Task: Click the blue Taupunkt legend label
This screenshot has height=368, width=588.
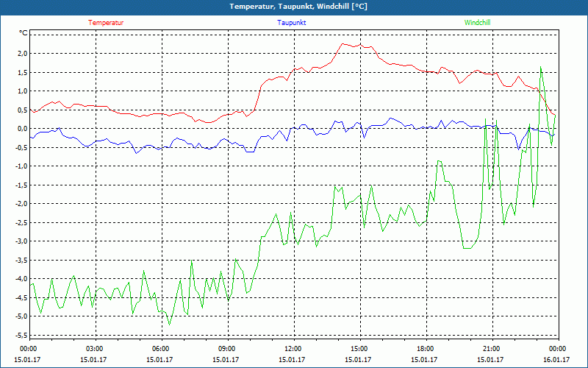Action: (x=291, y=23)
